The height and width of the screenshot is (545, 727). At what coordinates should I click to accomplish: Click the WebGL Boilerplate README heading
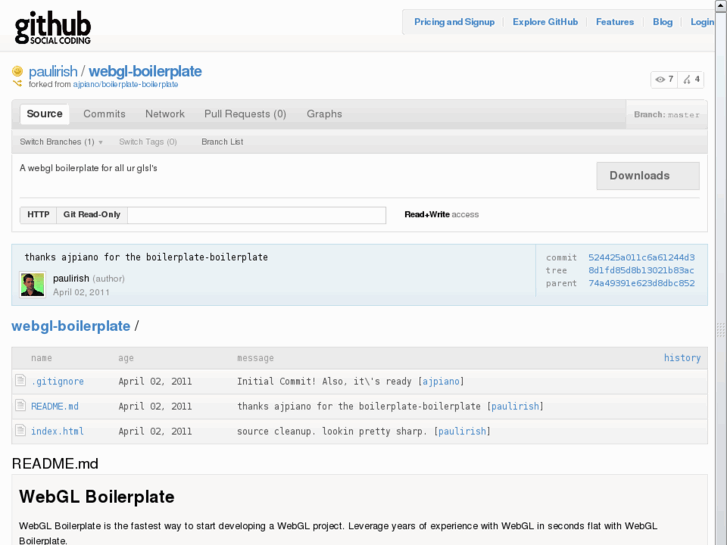click(97, 497)
